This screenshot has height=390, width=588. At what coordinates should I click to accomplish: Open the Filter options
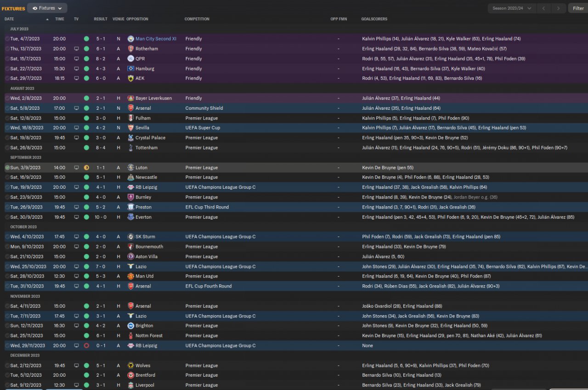click(578, 8)
